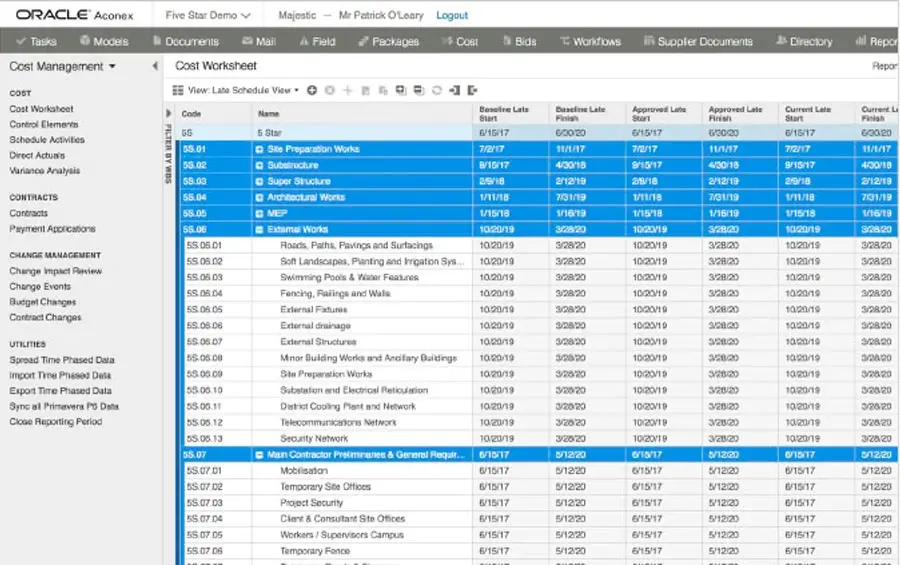The width and height of the screenshot is (900, 565).
Task: Collapse the Main Contractor Preliminaries row
Action: click(x=259, y=455)
